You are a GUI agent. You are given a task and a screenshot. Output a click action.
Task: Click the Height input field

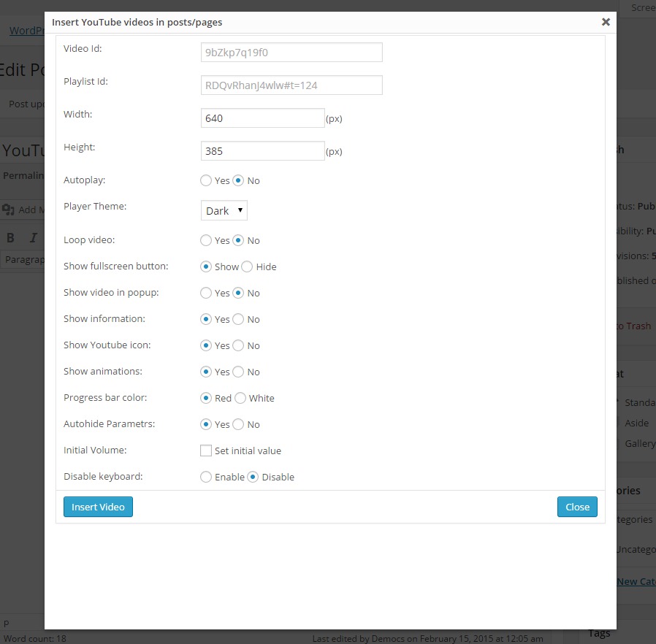(263, 151)
